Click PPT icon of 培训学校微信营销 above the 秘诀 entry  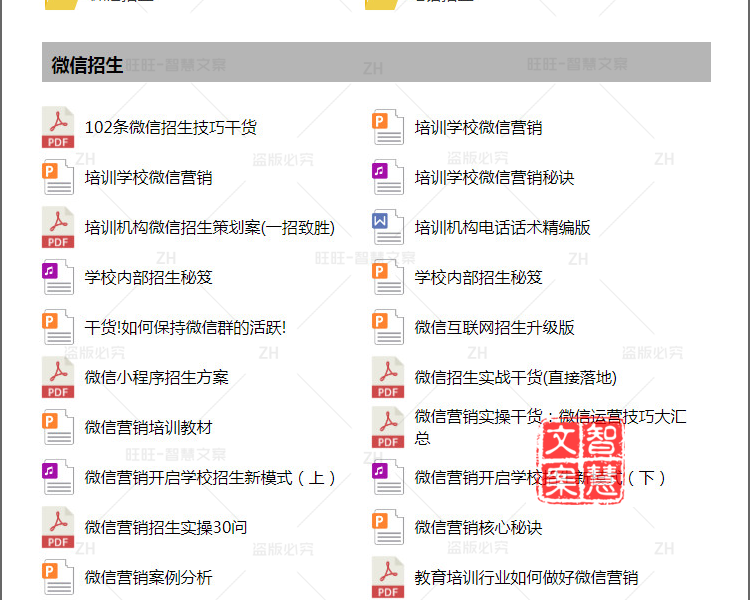[x=388, y=127]
